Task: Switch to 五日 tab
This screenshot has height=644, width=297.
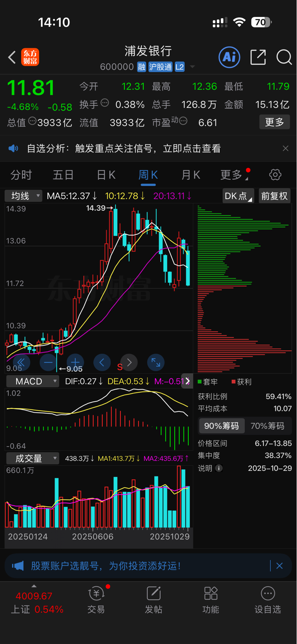Action: coord(63,175)
